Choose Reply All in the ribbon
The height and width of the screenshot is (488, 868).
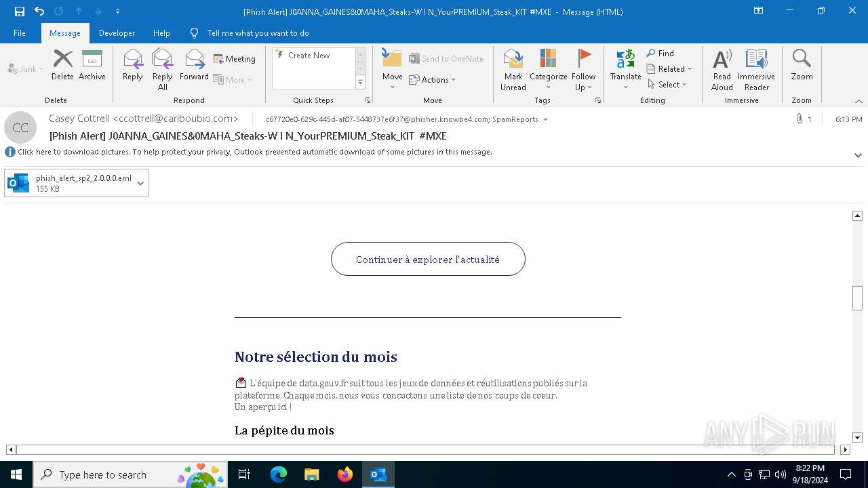(x=163, y=70)
